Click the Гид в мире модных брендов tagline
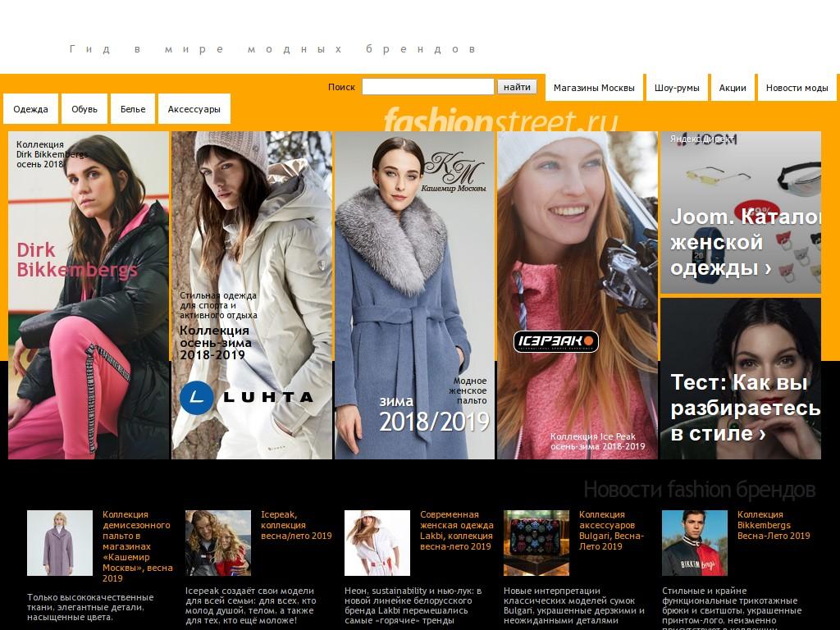The width and height of the screenshot is (840, 630). (x=273, y=49)
